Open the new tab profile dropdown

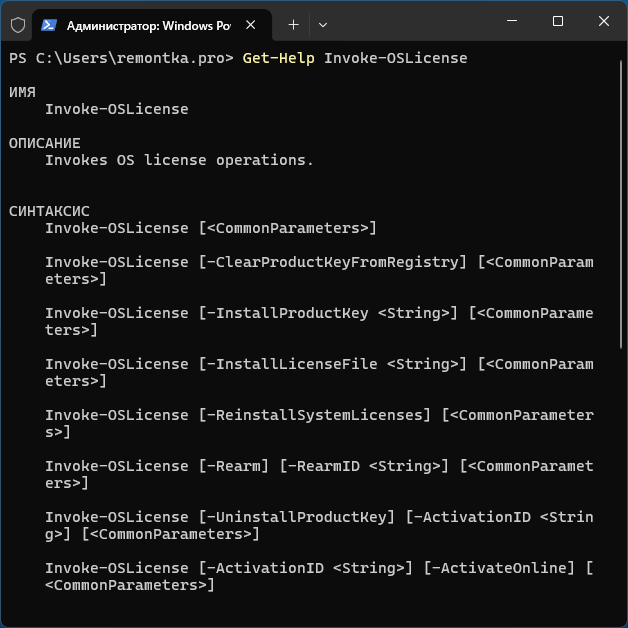click(323, 25)
